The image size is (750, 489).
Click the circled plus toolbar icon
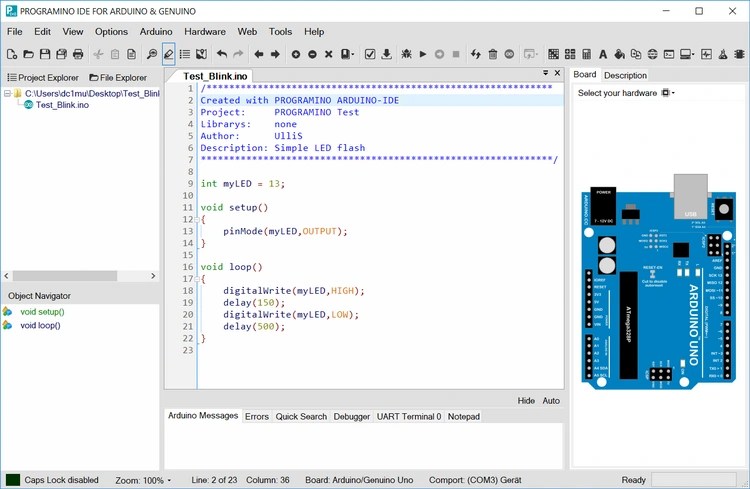click(296, 55)
